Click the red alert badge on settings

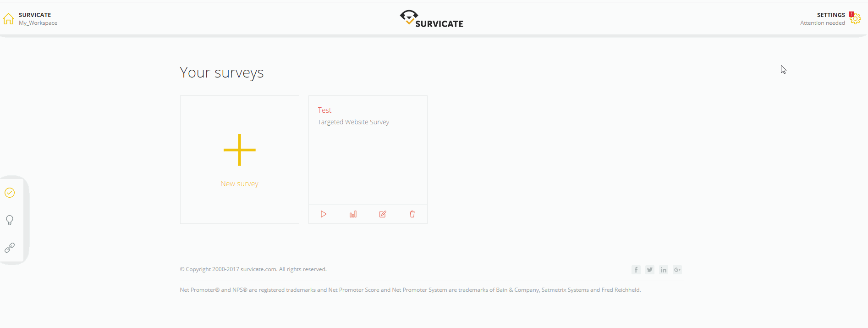tap(851, 14)
